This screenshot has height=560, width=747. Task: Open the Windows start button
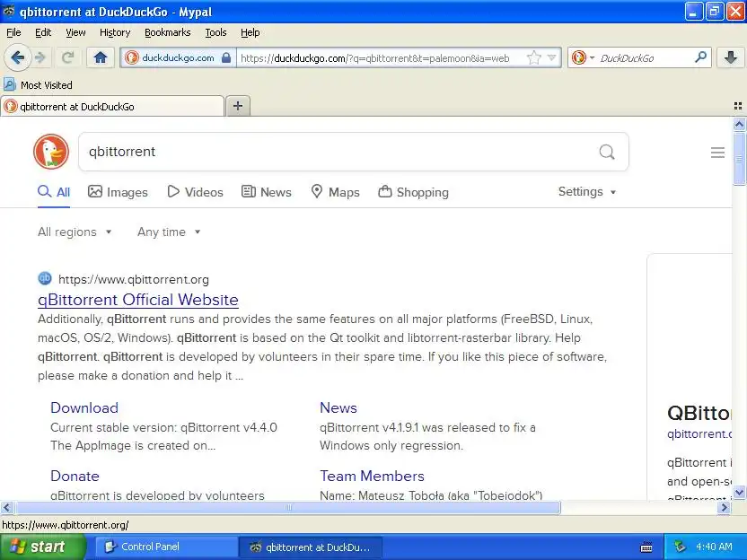43,547
